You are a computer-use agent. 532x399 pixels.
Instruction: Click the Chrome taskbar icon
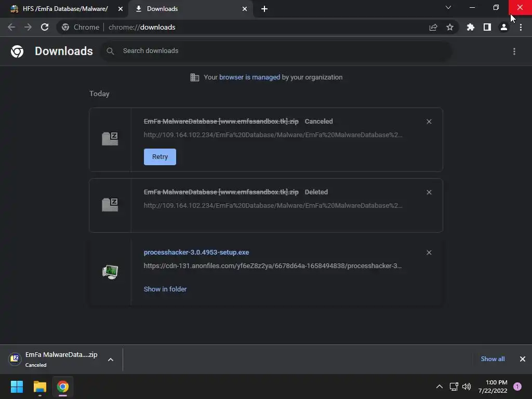(63, 387)
